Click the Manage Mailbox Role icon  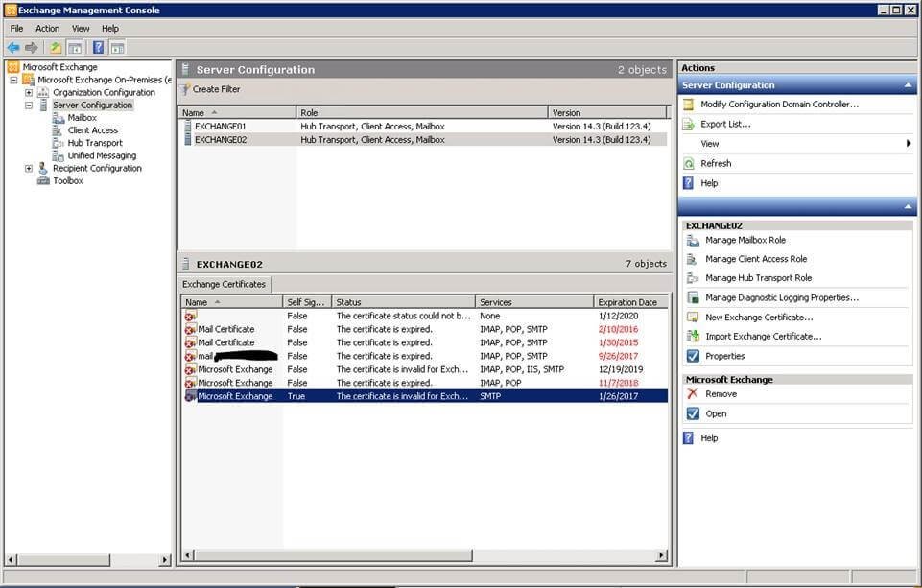point(694,240)
